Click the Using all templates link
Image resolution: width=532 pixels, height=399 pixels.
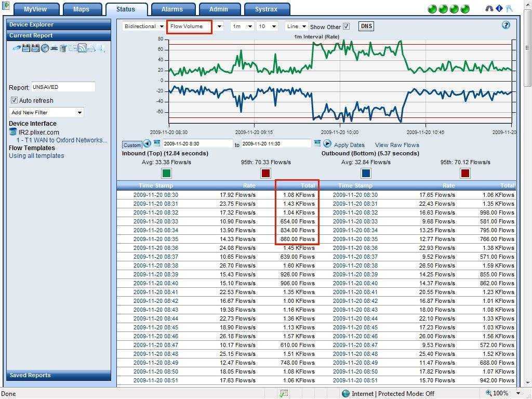point(36,156)
